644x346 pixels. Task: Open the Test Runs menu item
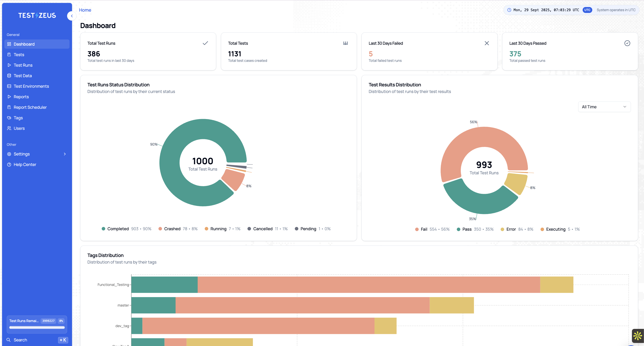(23, 65)
